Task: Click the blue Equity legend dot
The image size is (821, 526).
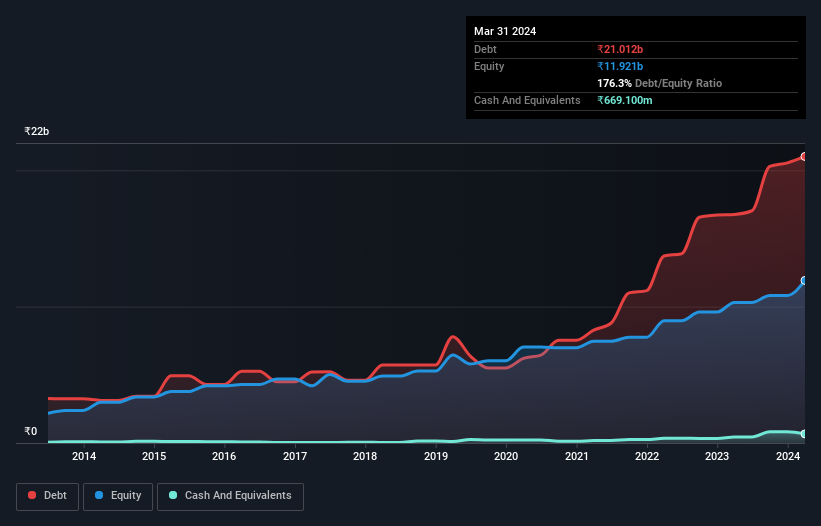Action: (99, 495)
